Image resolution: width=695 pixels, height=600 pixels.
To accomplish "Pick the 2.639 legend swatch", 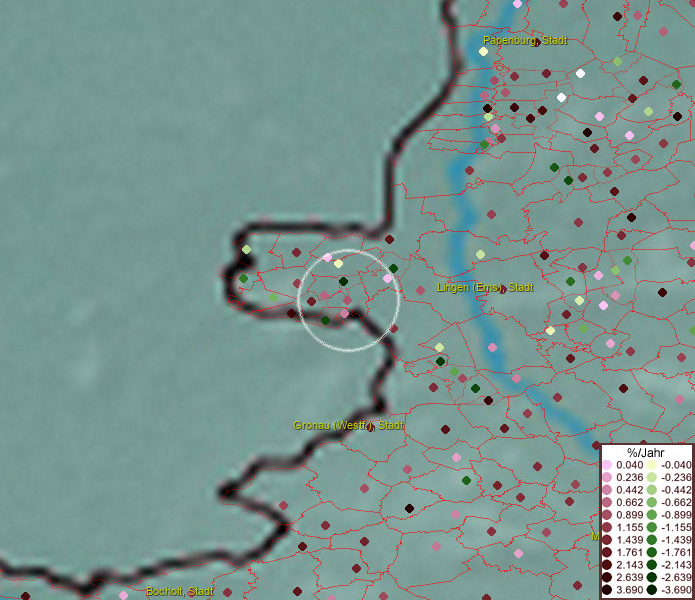I will click(x=607, y=577).
